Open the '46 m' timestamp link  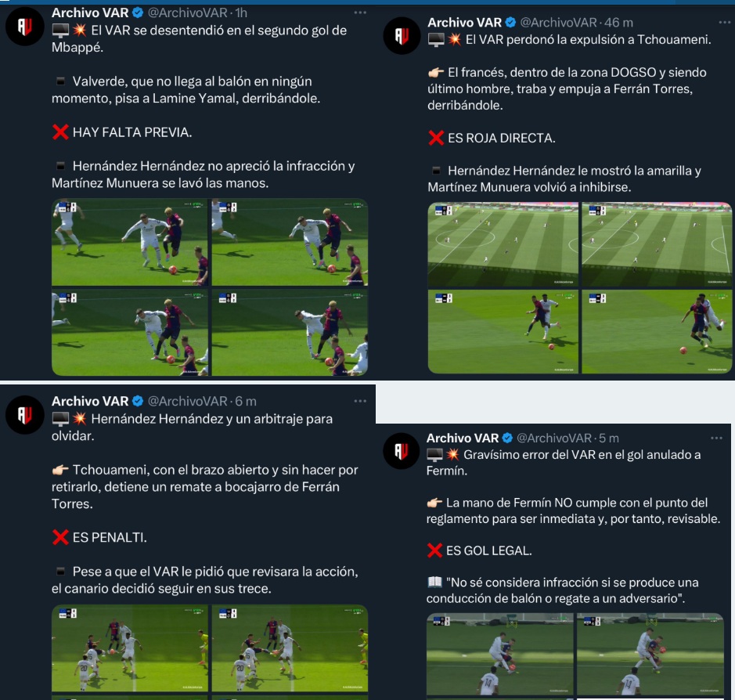[x=618, y=22]
